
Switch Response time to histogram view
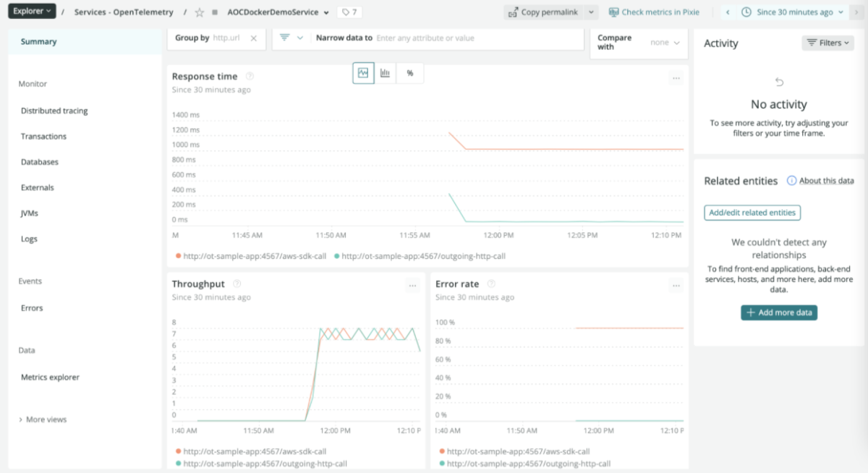point(386,73)
